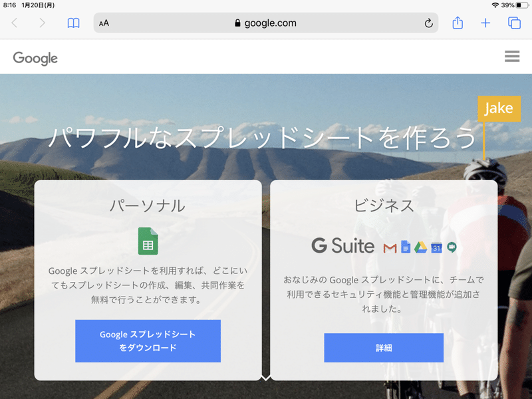Click the lock icon beside google.com
The image size is (532, 399).
click(237, 23)
